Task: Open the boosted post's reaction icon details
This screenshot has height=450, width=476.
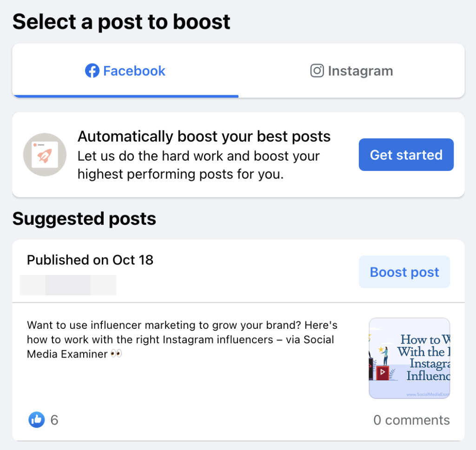Action: click(36, 420)
